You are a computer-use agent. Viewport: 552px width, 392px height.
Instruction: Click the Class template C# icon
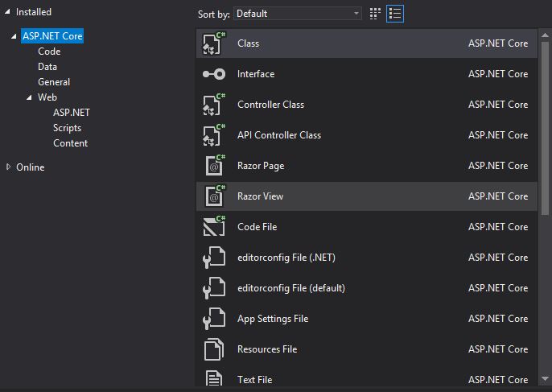click(214, 43)
